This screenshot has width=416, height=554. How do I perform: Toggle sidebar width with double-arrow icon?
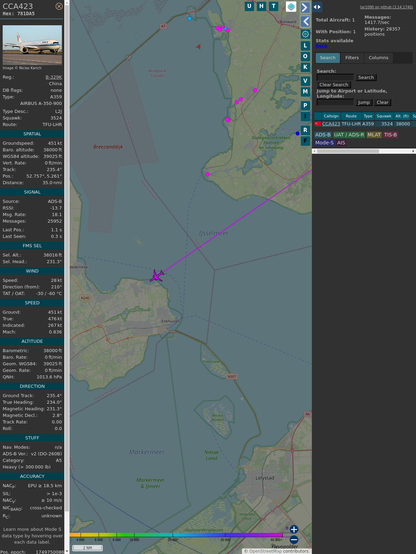click(x=317, y=7)
